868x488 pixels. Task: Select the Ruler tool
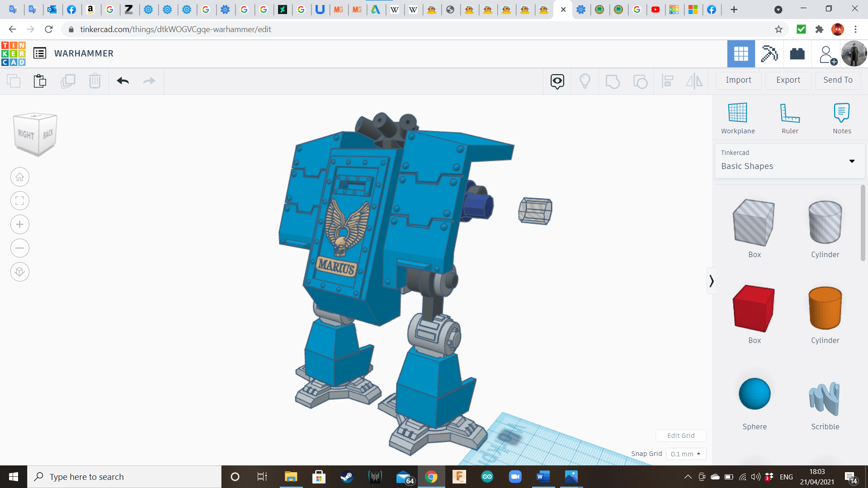[x=790, y=113]
